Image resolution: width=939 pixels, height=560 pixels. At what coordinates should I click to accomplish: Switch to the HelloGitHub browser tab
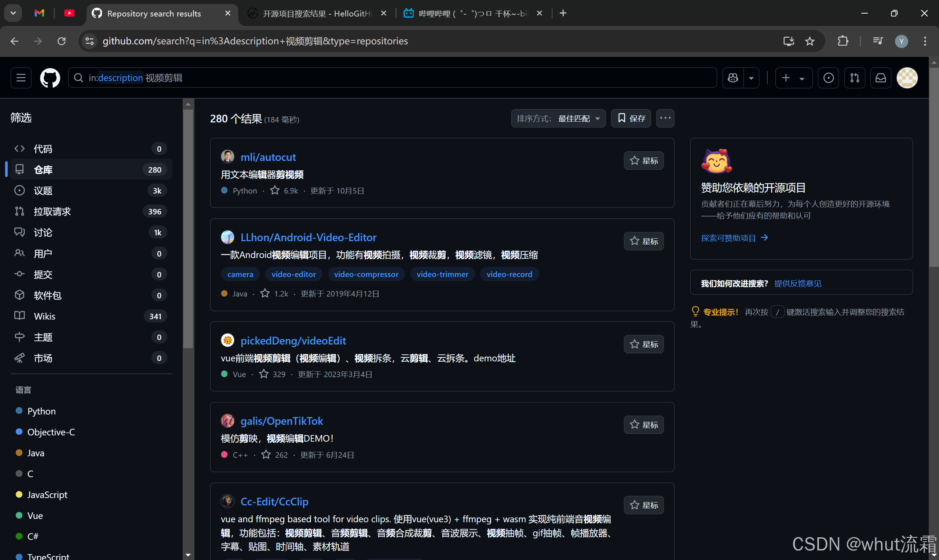[317, 13]
